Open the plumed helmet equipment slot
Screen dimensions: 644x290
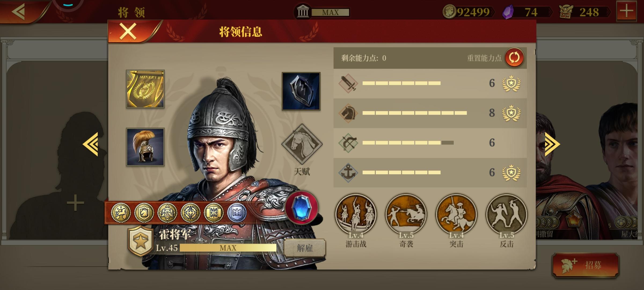tap(145, 147)
